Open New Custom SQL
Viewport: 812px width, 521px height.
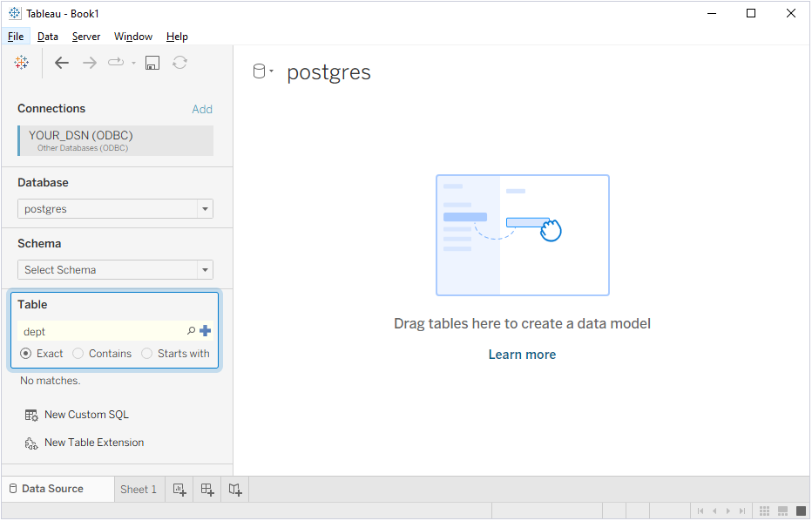[x=85, y=414]
